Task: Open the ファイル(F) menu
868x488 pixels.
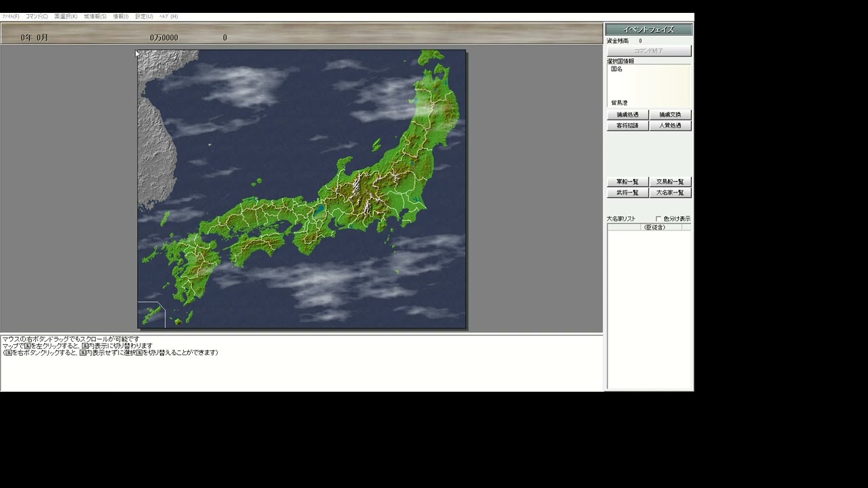Action: coord(10,16)
